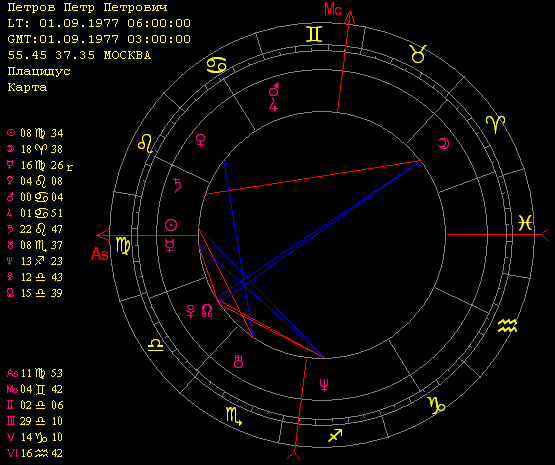Viewport: 555px width, 465px height.
Task: Select the Mercury symbol below the Ascendant line
Action: tap(170, 246)
